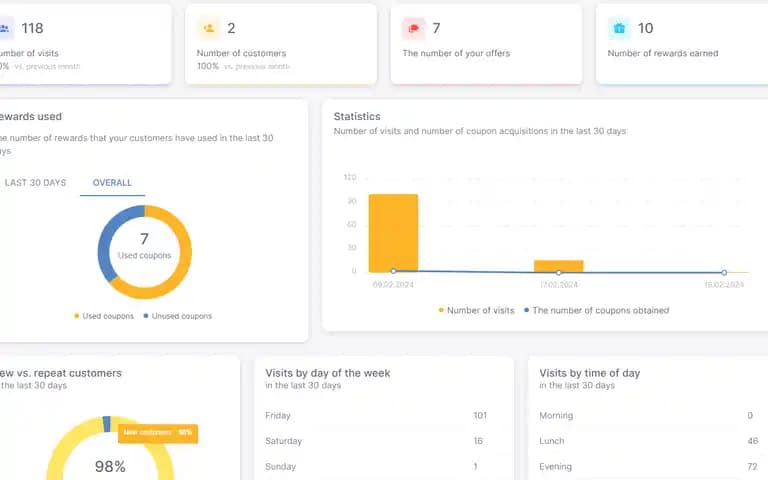Click the tall orange bar for 09.02.2024
Screen dimensions: 768x480
[x=393, y=233]
